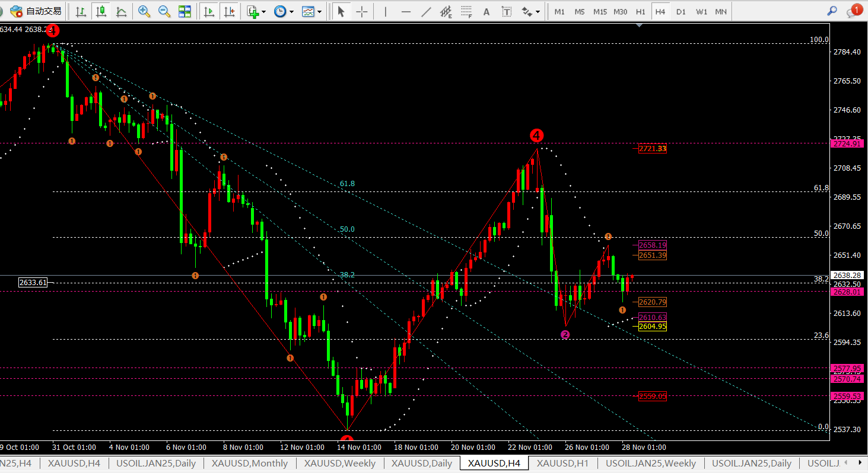868x473 pixels.
Task: Set timeframe to M5
Action: pyautogui.click(x=580, y=11)
